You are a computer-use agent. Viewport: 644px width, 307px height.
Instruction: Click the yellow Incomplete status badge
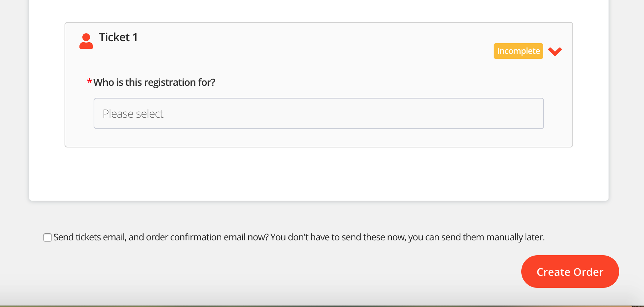pos(518,51)
